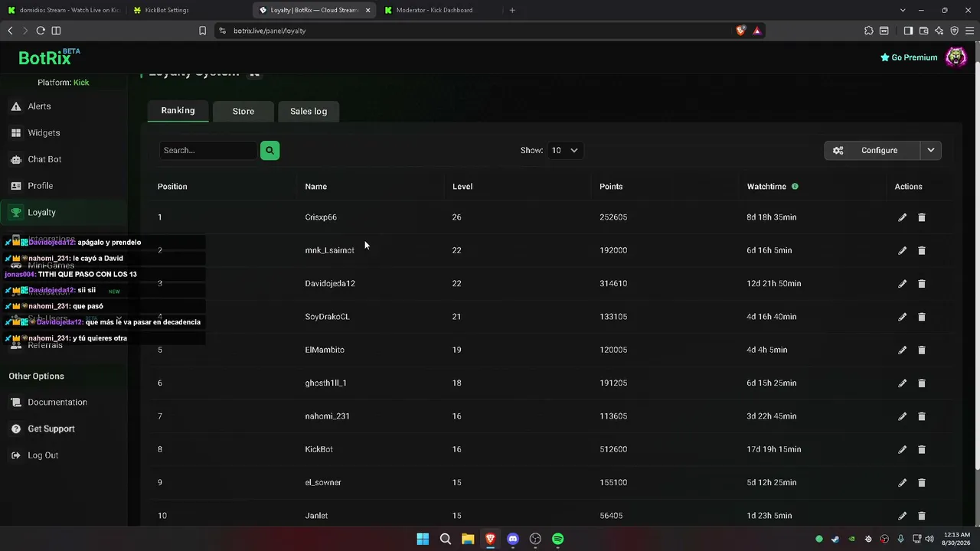Viewport: 980px width, 551px height.
Task: Open Discord from the taskbar
Action: click(513, 539)
